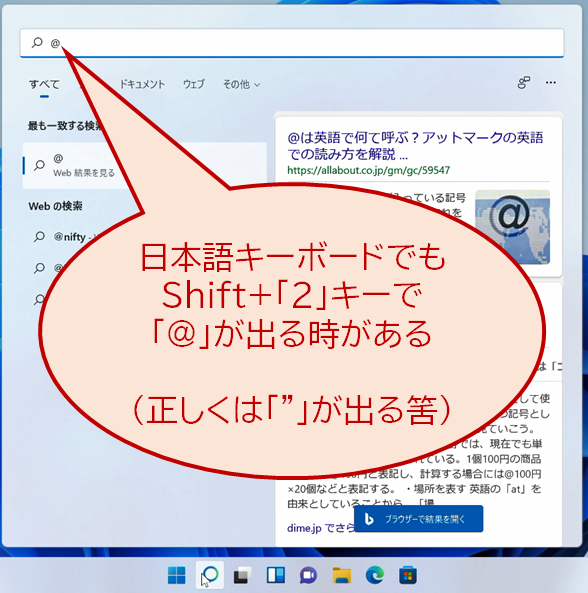Open Task View from the taskbar

click(x=243, y=575)
